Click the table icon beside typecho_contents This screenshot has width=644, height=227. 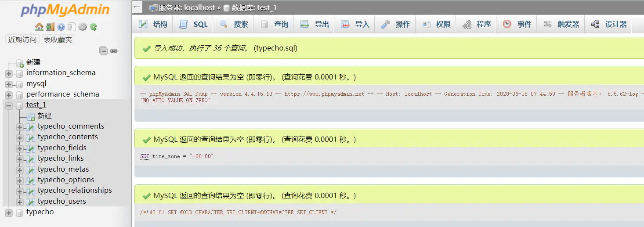[31, 137]
